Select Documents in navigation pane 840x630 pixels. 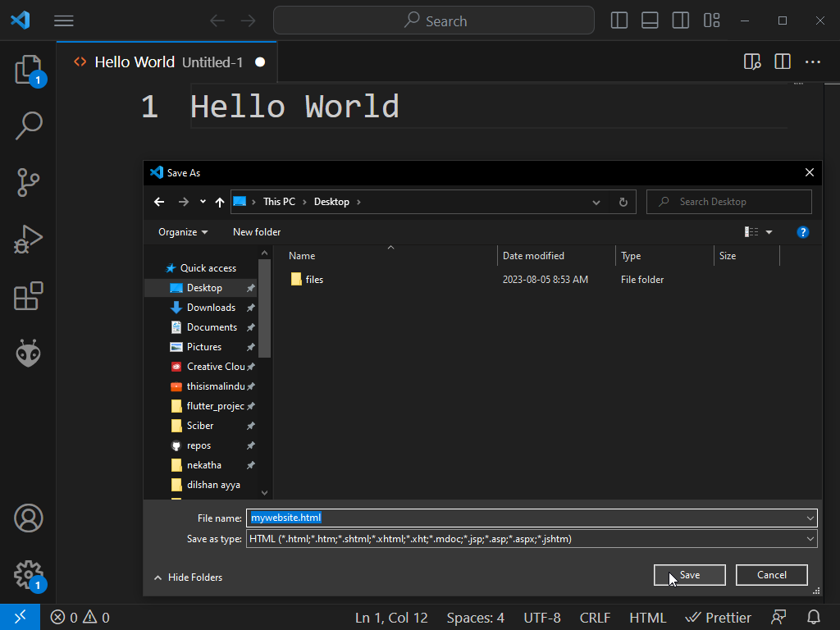click(x=202, y=327)
